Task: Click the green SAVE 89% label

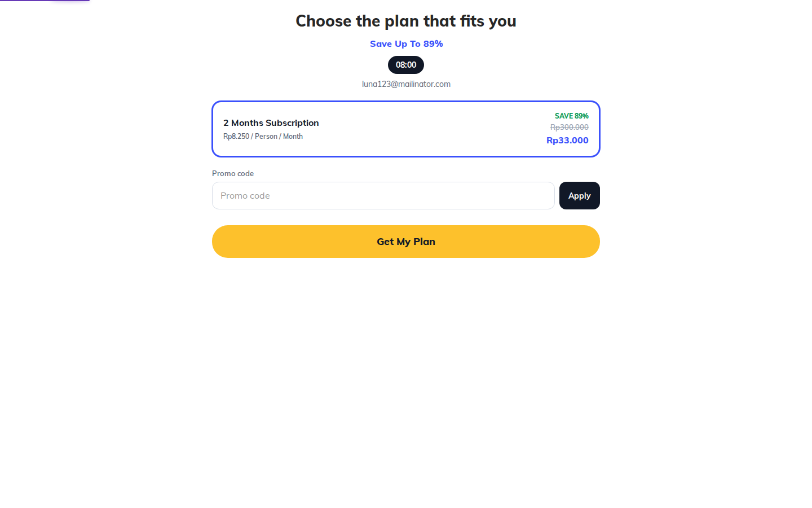Action: tap(571, 116)
